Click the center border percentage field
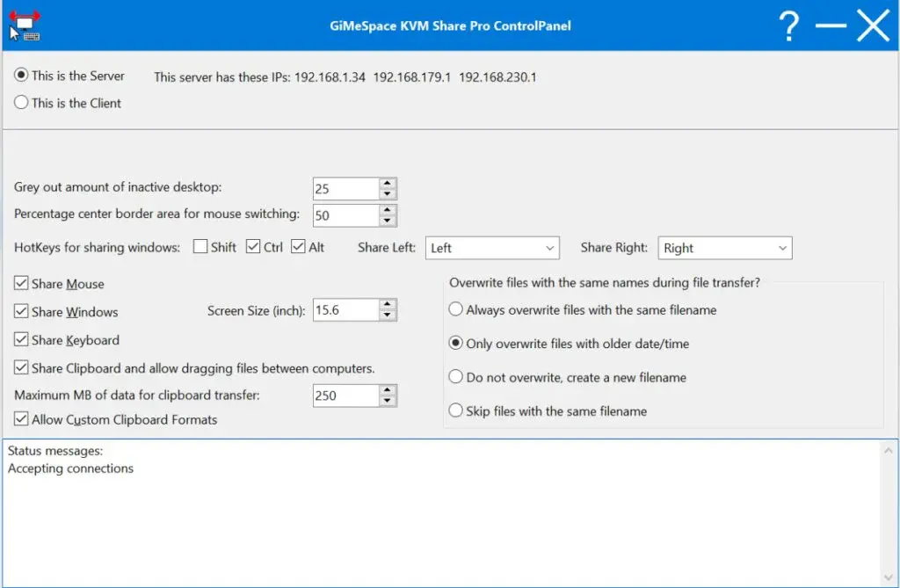Image resolution: width=900 pixels, height=588 pixels. pyautogui.click(x=345, y=216)
